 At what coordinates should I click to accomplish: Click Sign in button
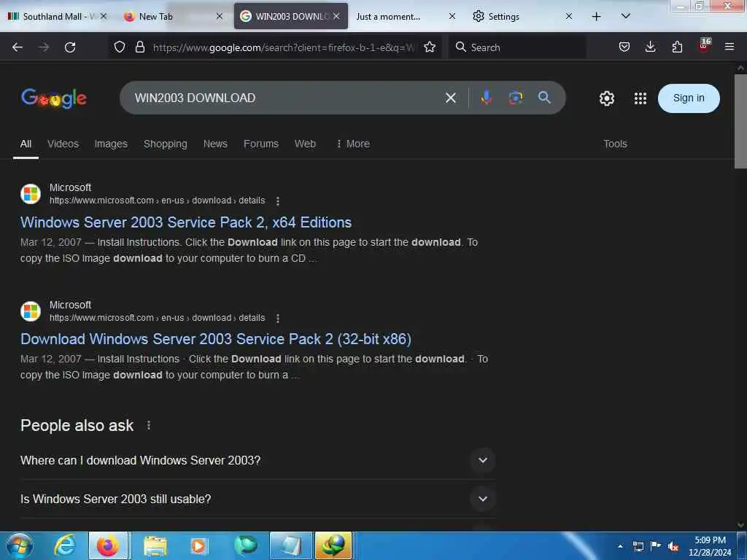point(689,98)
